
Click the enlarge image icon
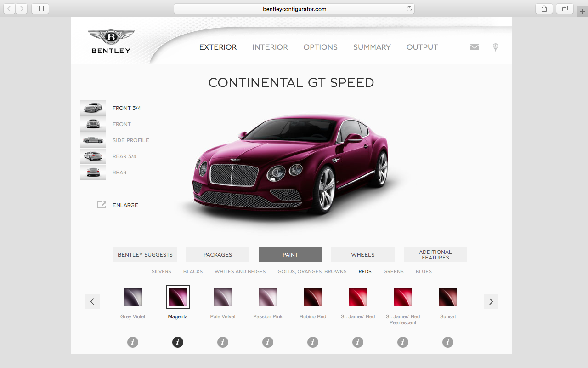102,205
